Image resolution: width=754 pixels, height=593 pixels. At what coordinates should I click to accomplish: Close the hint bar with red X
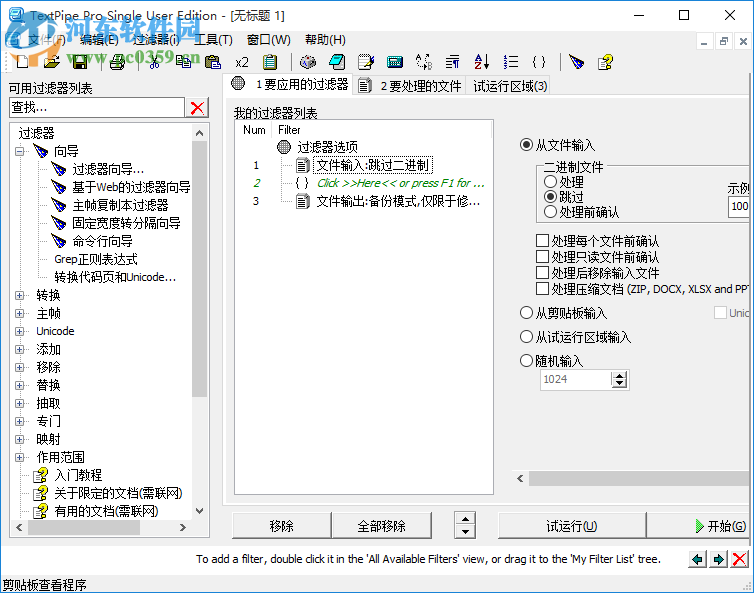(x=740, y=559)
